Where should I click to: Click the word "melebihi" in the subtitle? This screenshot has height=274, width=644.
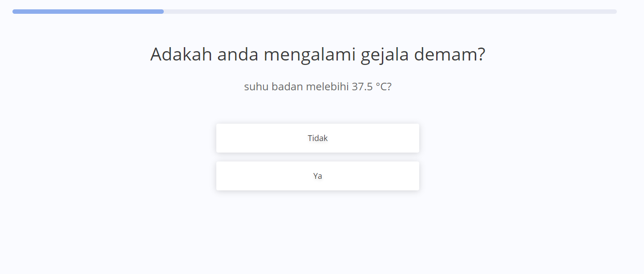[x=328, y=87]
